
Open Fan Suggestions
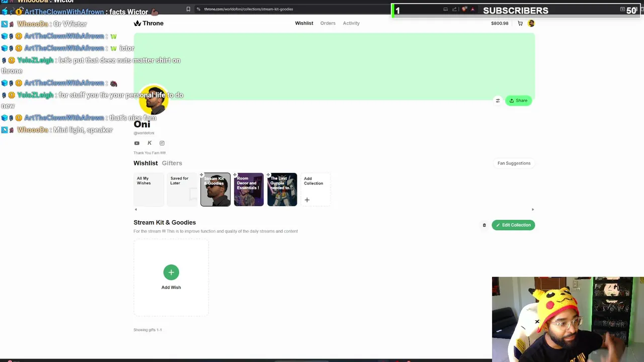514,163
